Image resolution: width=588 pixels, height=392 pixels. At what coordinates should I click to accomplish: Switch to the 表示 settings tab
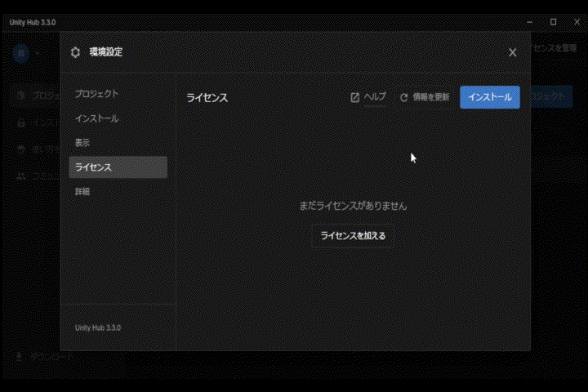click(82, 143)
